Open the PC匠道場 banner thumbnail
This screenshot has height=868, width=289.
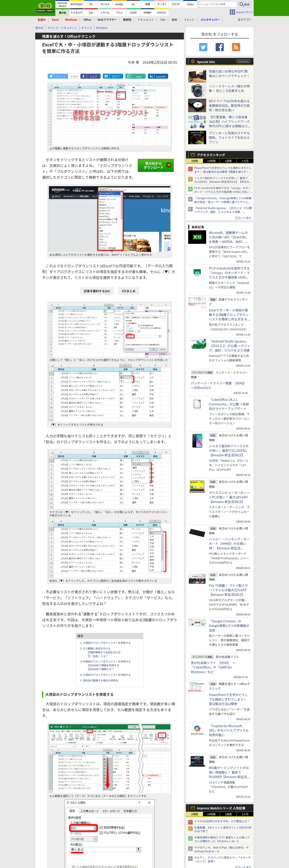(197, 122)
